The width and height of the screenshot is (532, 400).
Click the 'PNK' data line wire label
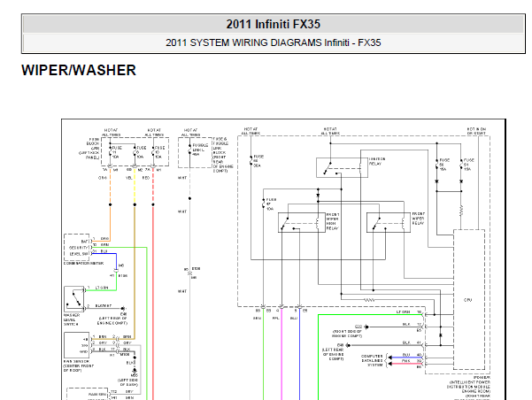point(405,361)
